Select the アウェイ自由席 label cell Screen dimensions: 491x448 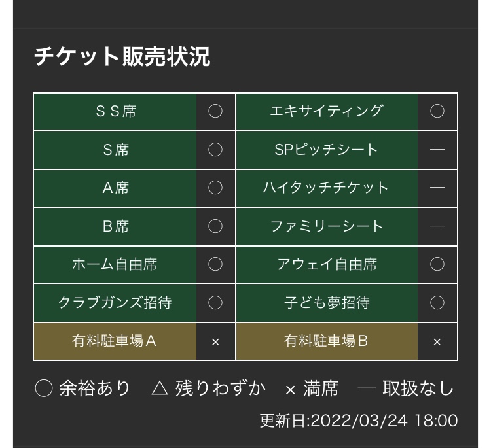click(x=327, y=265)
